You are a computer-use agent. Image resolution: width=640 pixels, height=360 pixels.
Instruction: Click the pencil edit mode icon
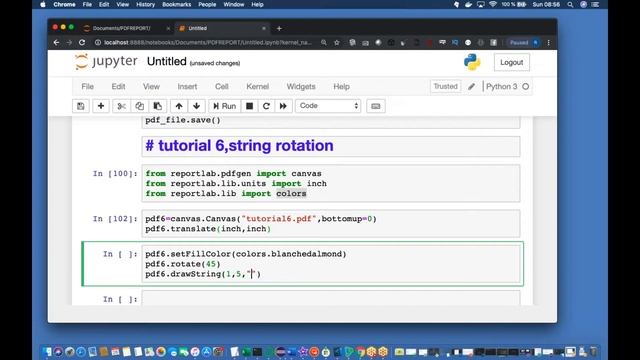coord(471,87)
